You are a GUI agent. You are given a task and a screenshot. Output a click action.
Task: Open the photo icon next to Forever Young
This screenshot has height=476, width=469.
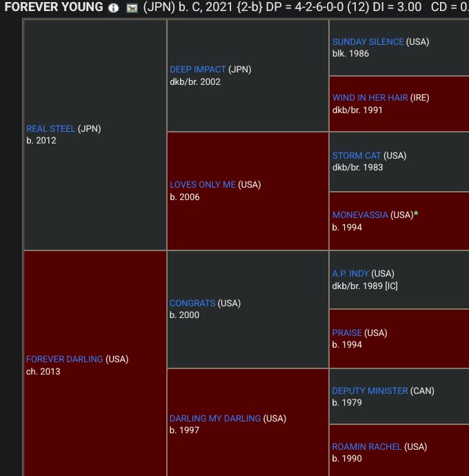(132, 8)
